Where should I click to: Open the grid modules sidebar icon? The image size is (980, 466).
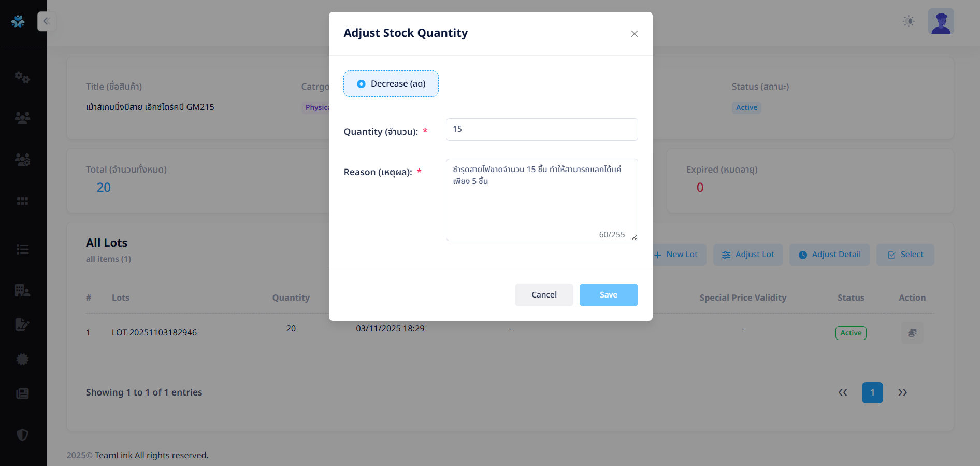click(22, 201)
